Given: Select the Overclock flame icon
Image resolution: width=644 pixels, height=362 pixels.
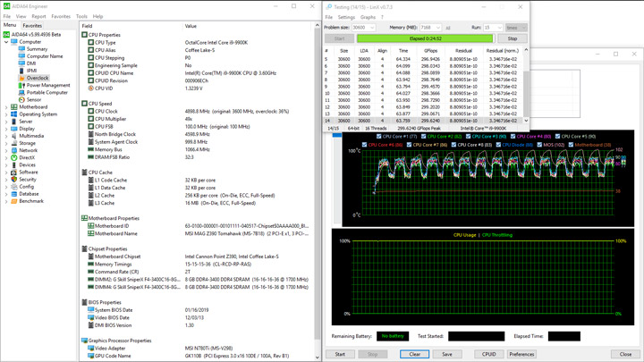Looking at the screenshot, I should pyautogui.click(x=21, y=78).
